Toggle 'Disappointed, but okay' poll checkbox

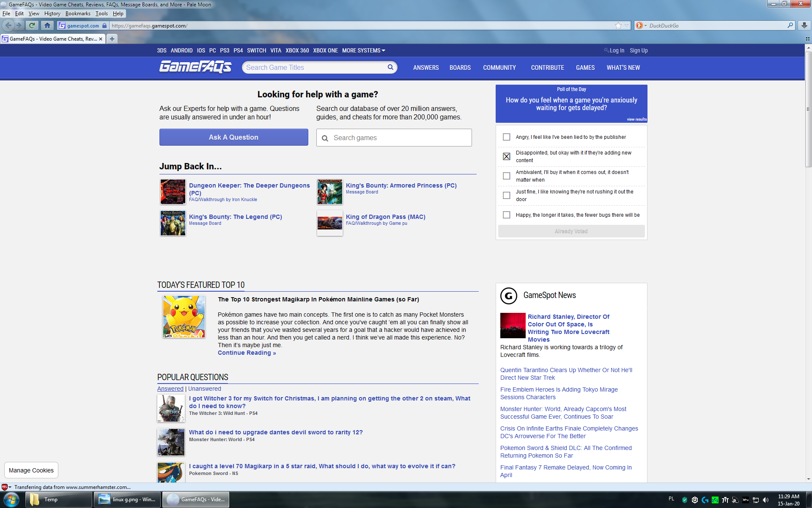(x=506, y=156)
